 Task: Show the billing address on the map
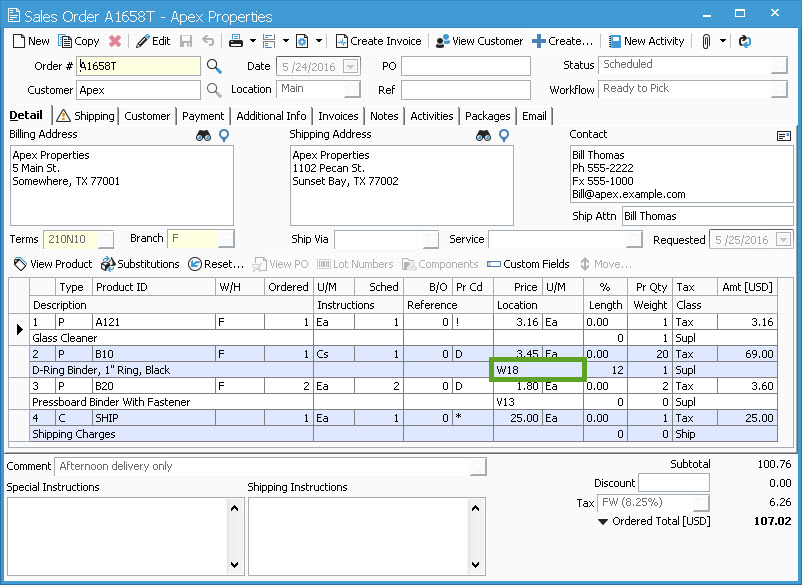point(224,136)
